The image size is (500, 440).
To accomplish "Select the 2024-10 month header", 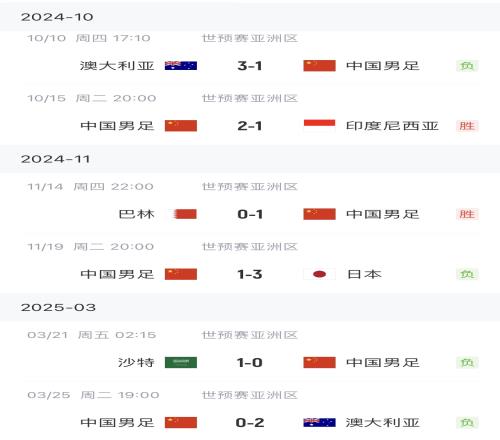I will tap(250, 17).
